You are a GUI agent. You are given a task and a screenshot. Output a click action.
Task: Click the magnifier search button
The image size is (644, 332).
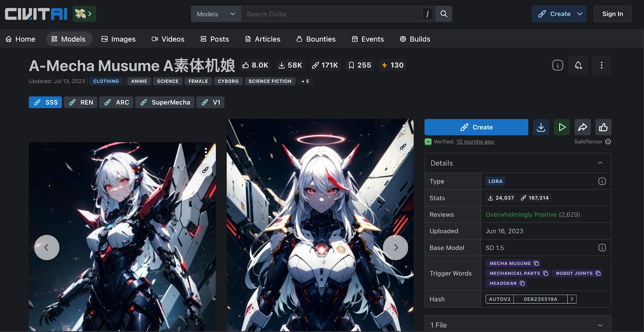[x=444, y=14]
